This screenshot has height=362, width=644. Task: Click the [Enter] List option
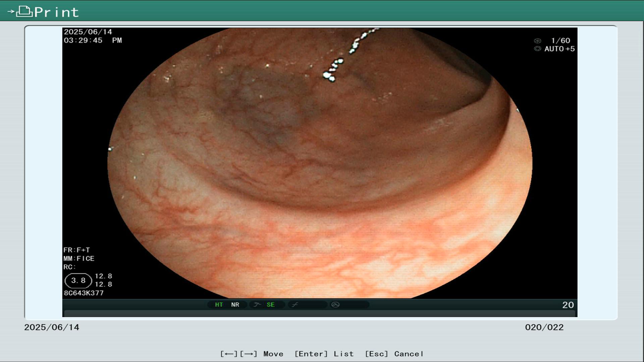pyautogui.click(x=324, y=354)
